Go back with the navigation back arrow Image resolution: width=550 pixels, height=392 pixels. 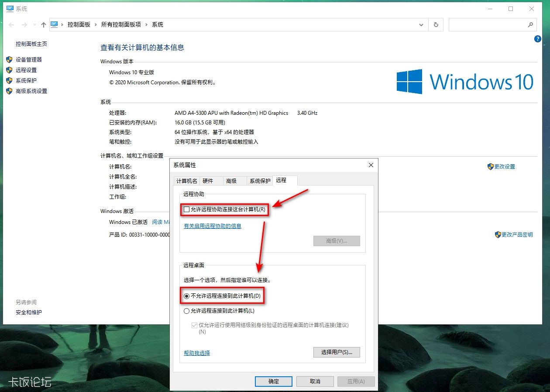pos(11,25)
